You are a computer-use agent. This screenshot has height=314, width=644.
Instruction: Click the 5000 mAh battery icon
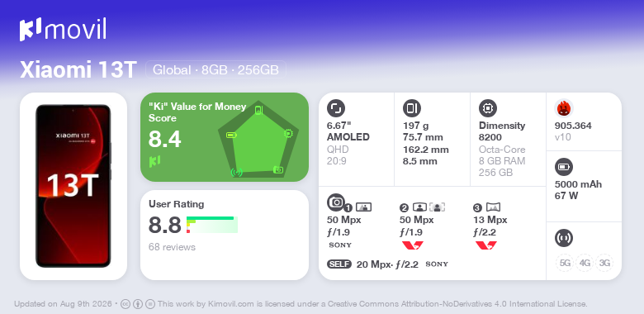[x=563, y=167]
